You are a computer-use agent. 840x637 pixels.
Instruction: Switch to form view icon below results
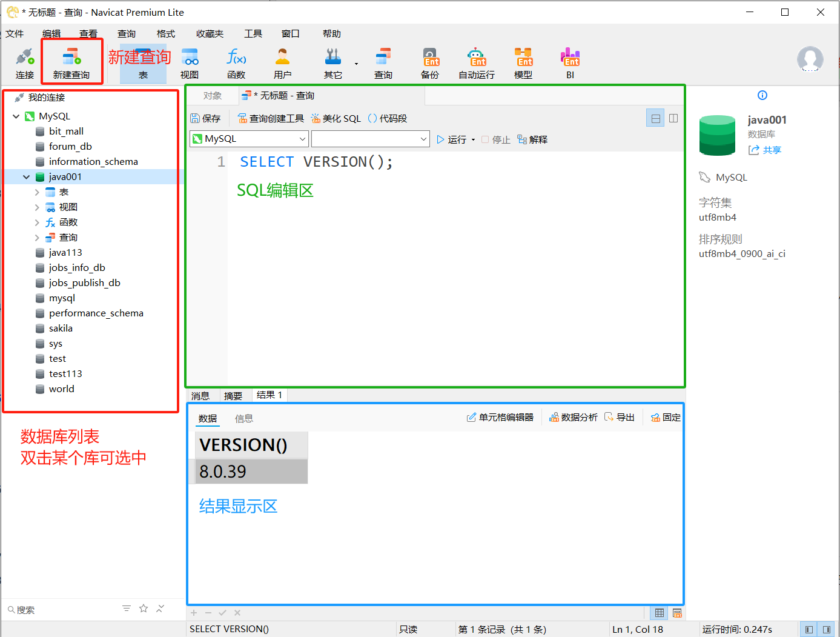[x=677, y=613]
